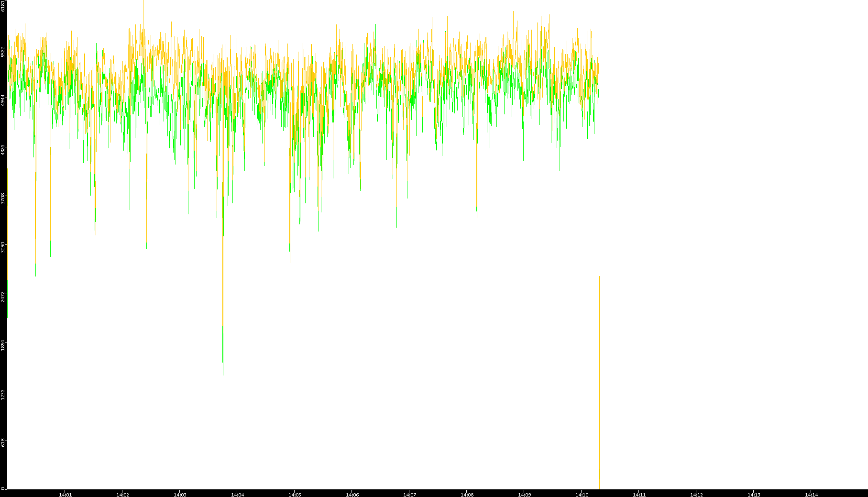
Task: Click the 3708 vertical axis label
Action: pos(3,199)
